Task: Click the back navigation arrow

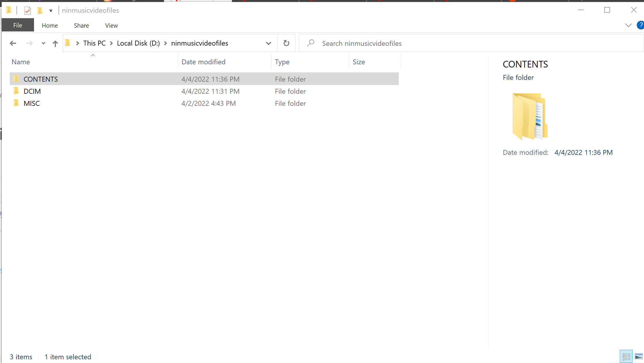Action: click(x=13, y=43)
